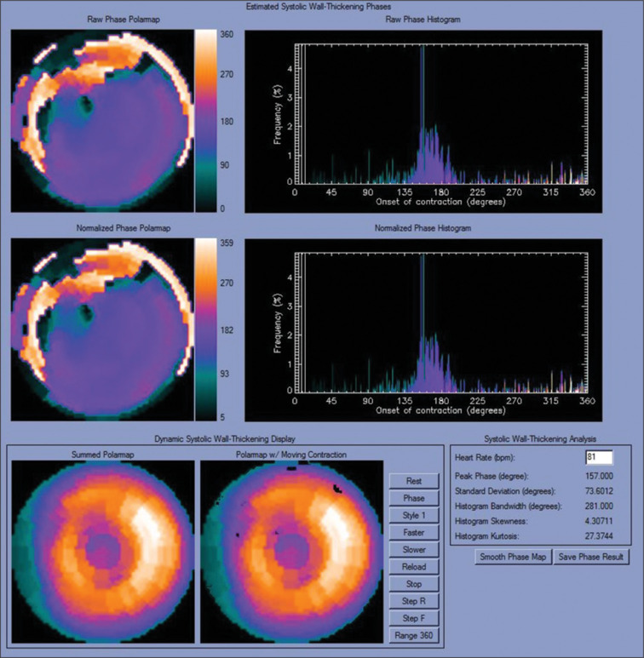This screenshot has width=644, height=658.
Task: Click Reload in the dynamic display
Action: (414, 567)
